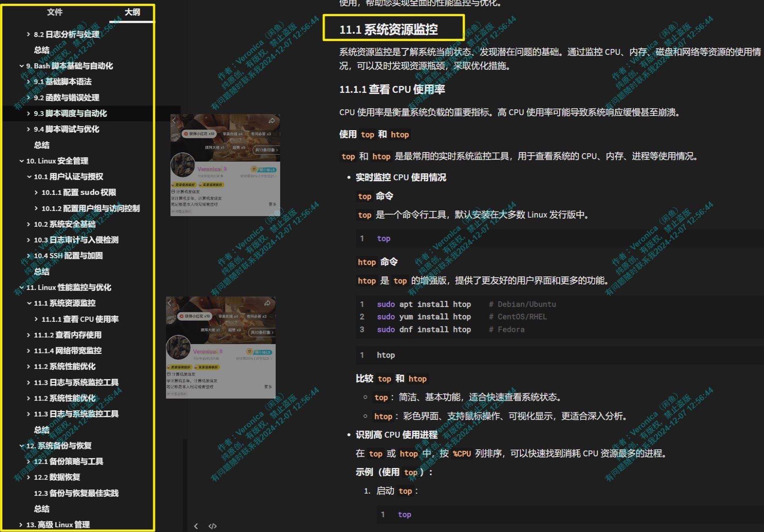
Task: Toggle source code mode icon
Action: 212,526
